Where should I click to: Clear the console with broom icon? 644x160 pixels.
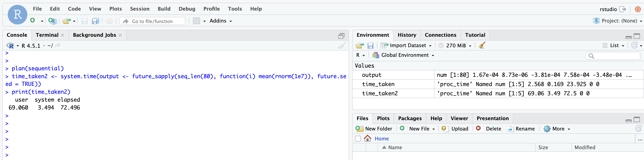click(x=342, y=45)
